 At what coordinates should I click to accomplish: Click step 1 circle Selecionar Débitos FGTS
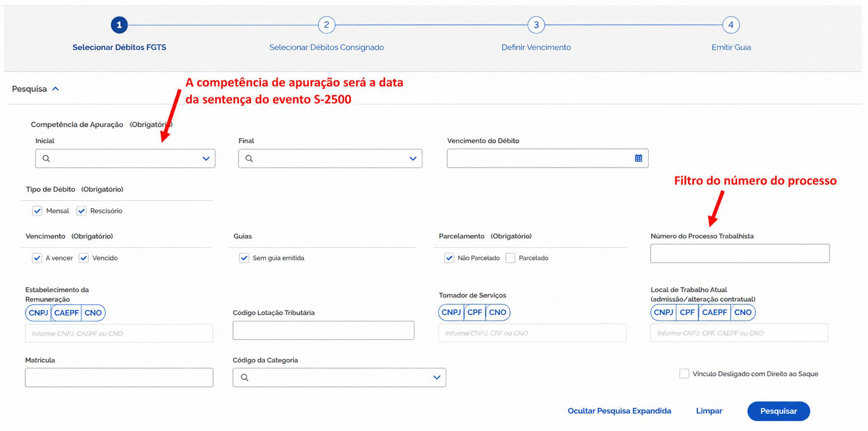coord(119,25)
